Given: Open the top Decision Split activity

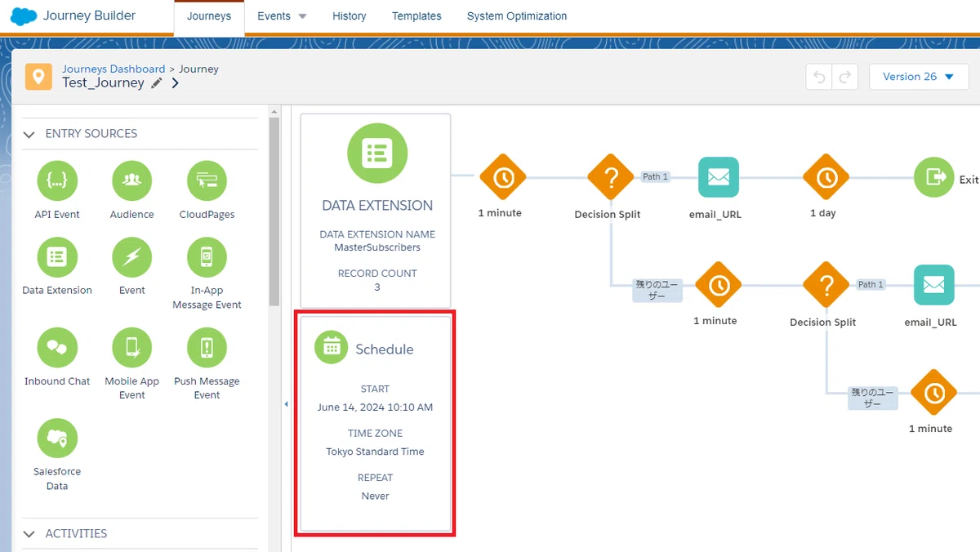Looking at the screenshot, I should [x=611, y=177].
